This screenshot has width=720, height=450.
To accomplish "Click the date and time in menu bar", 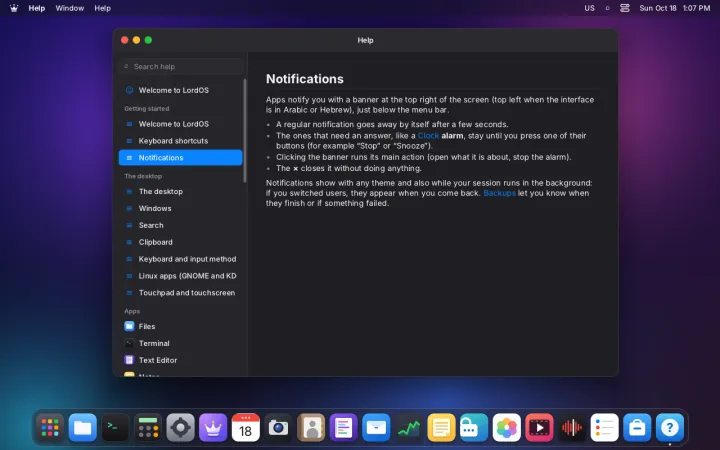I will point(675,8).
